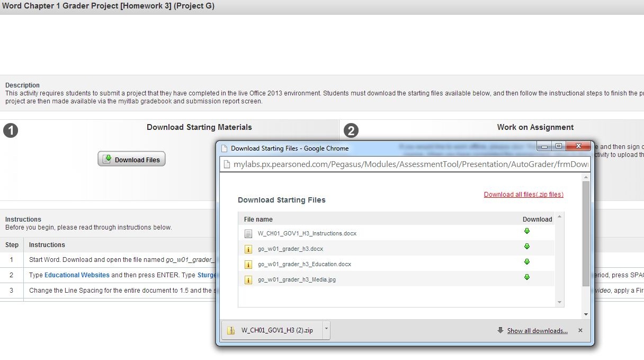Click green download arrow for W_CH01_GOV1_H3_Instructions.docx
Image resolution: width=644 pixels, height=360 pixels.
(x=526, y=231)
